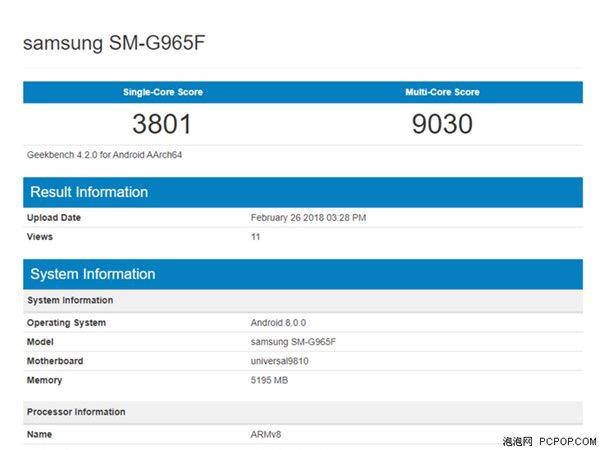Click the Views label
Screen dimensions: 600x450
[40, 237]
